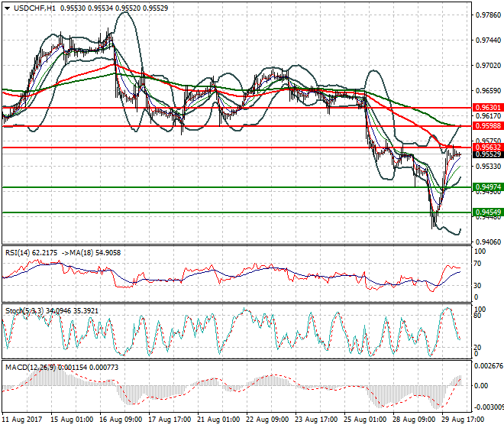Image resolution: width=504 pixels, height=428 pixels.
Task: Click the triangle arrow beside USDCHF,H1 title
Action: [x=8, y=8]
